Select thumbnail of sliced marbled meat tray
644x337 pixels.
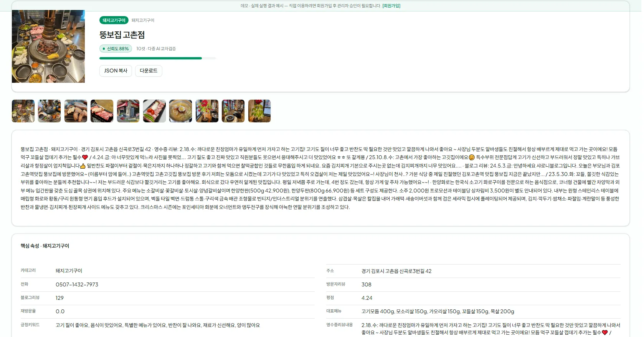[102, 111]
